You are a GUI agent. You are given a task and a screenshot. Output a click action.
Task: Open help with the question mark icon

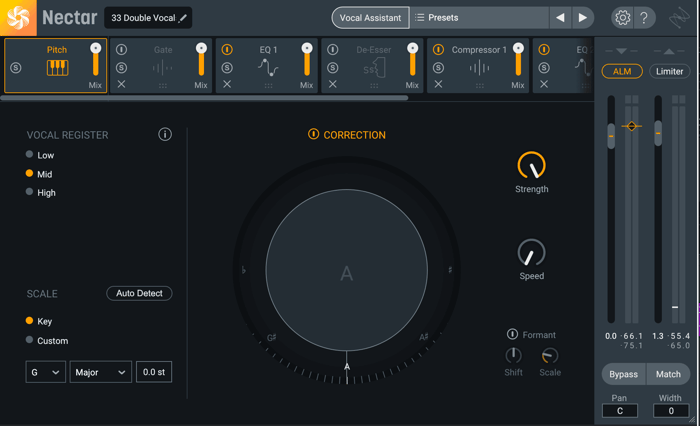(x=644, y=18)
